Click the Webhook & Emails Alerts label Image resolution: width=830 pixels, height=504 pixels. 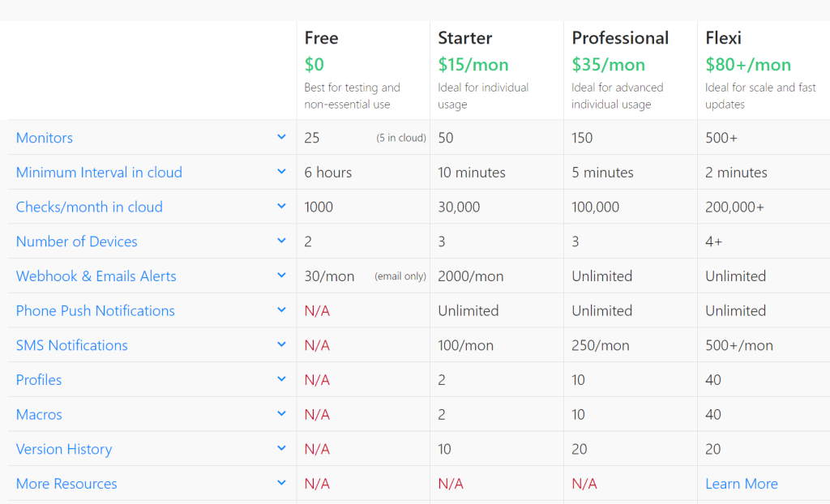pos(96,276)
